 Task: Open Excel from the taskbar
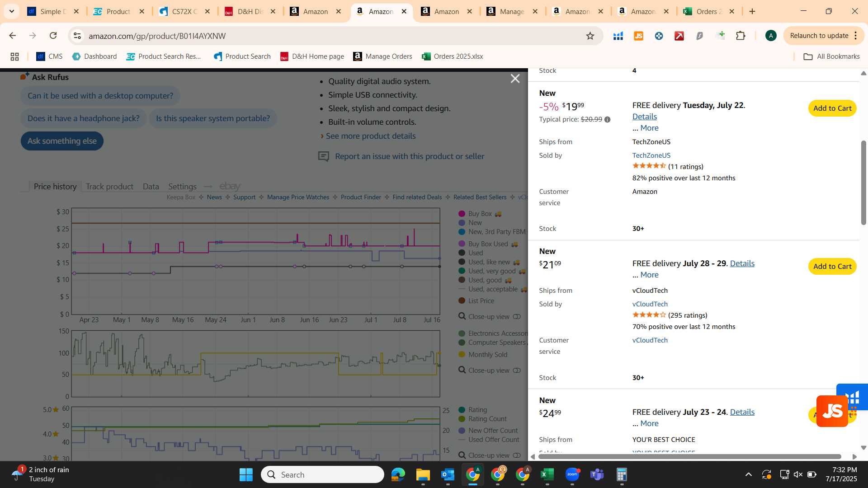pyautogui.click(x=547, y=474)
